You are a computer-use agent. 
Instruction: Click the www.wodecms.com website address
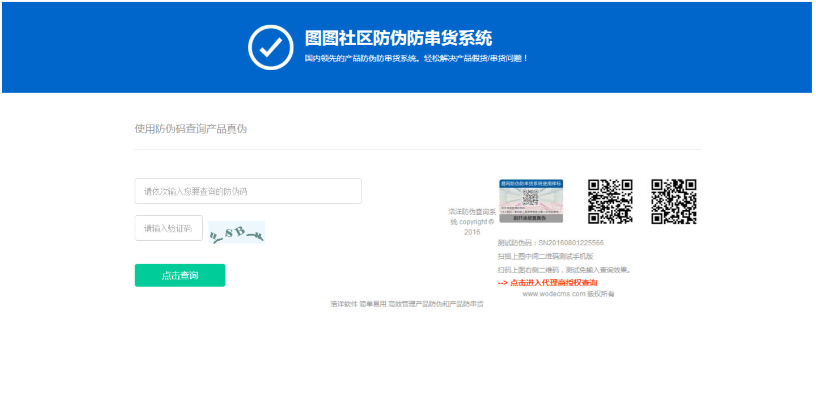(x=552, y=294)
